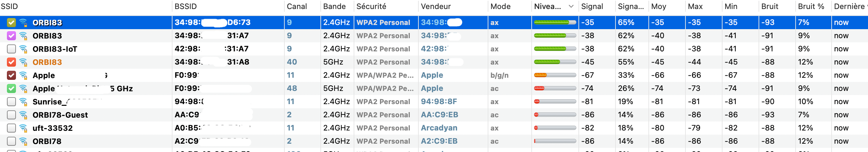
Task: Click the orange signal level bar for Apple
Action: tap(555, 75)
